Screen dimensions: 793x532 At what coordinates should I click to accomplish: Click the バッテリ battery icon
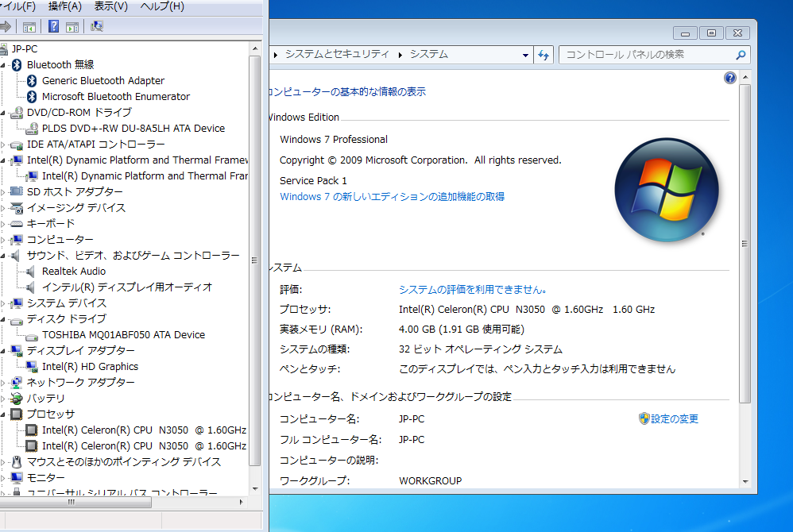click(x=17, y=399)
